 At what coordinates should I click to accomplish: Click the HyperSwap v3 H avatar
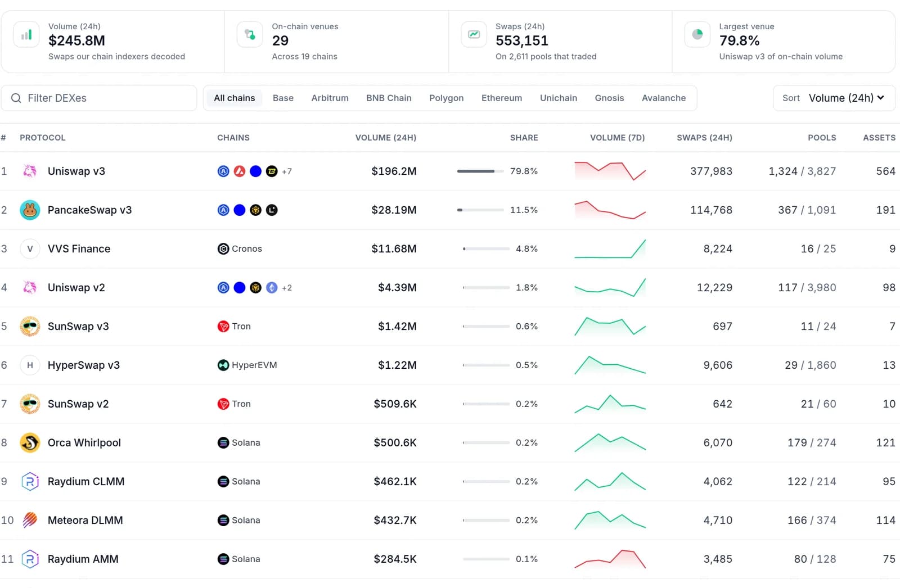coord(30,365)
